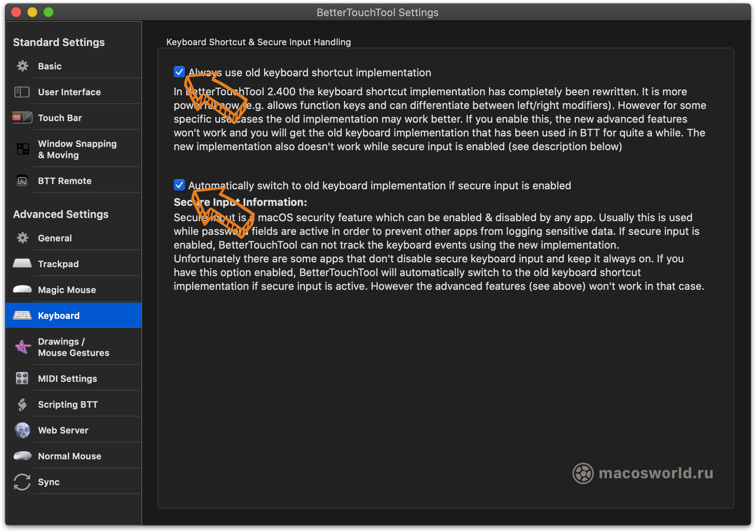Screen dimensions: 756x532
Task: Zoom the window with green button
Action: tap(48, 12)
